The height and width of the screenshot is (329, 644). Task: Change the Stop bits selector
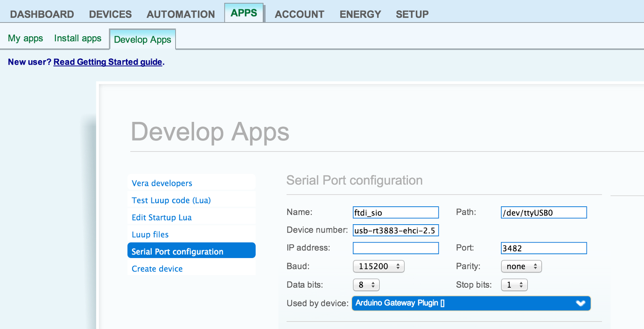[x=514, y=285]
